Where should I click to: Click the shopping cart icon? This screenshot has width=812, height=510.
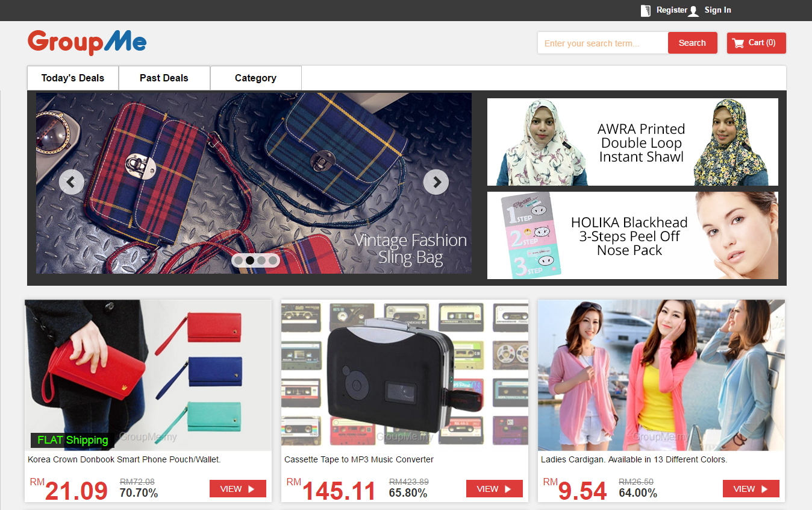[x=739, y=43]
